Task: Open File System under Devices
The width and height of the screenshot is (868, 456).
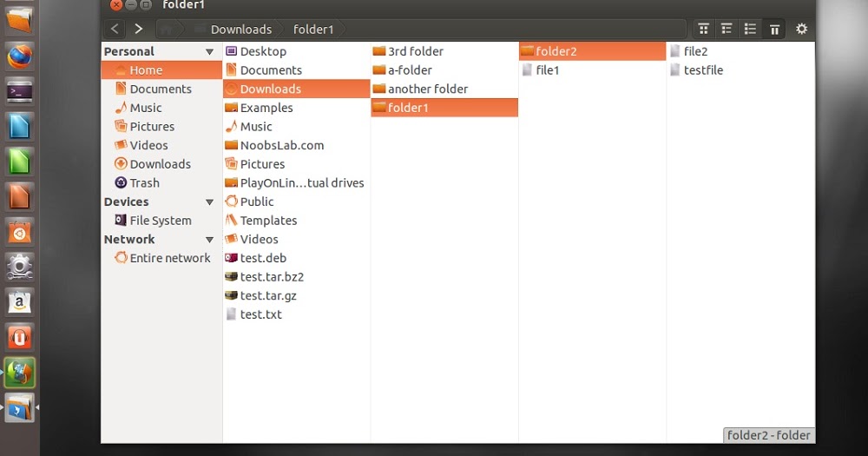Action: tap(161, 221)
